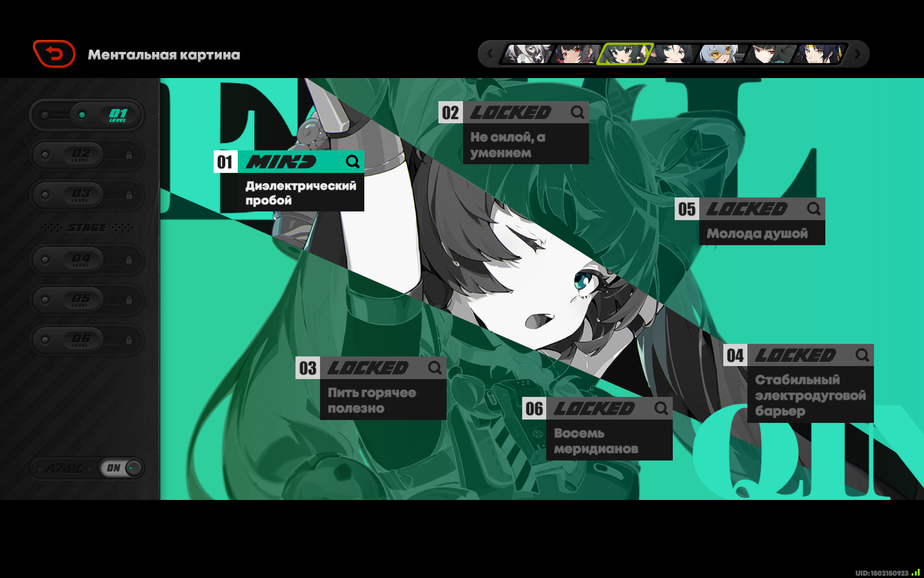Click the red back arrow button
This screenshot has width=924, height=578.
click(54, 54)
